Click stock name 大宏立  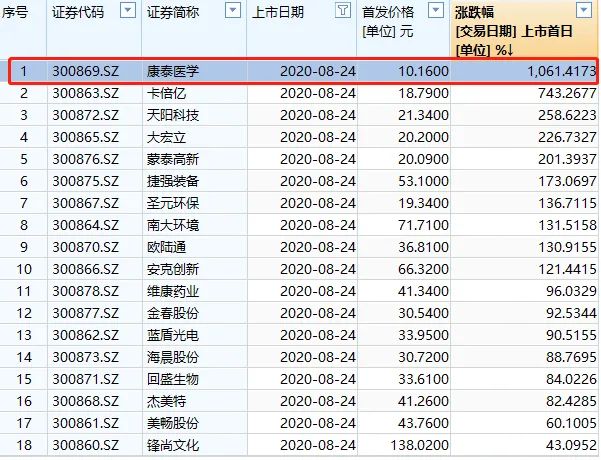[x=166, y=137]
